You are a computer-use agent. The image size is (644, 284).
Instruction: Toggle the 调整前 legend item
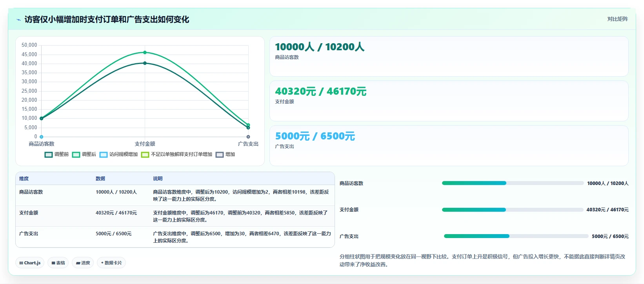coord(57,154)
